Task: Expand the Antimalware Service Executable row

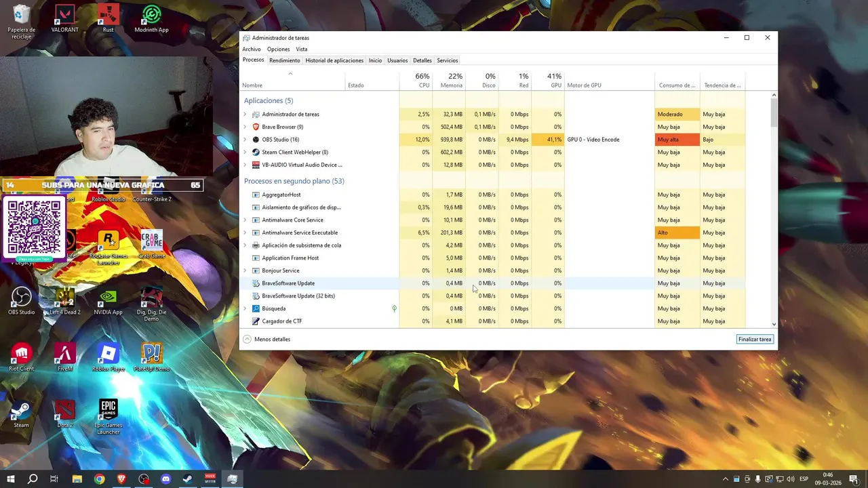Action: click(x=245, y=232)
